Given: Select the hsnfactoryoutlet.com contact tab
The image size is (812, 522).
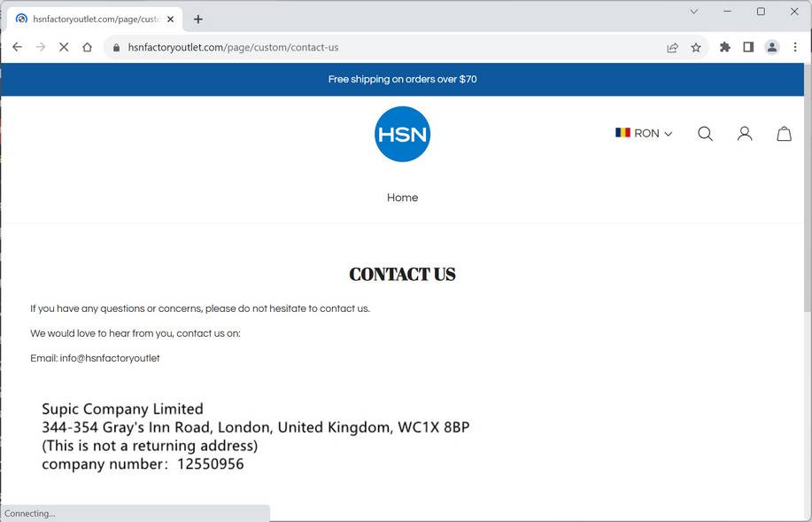Looking at the screenshot, I should coord(95,19).
